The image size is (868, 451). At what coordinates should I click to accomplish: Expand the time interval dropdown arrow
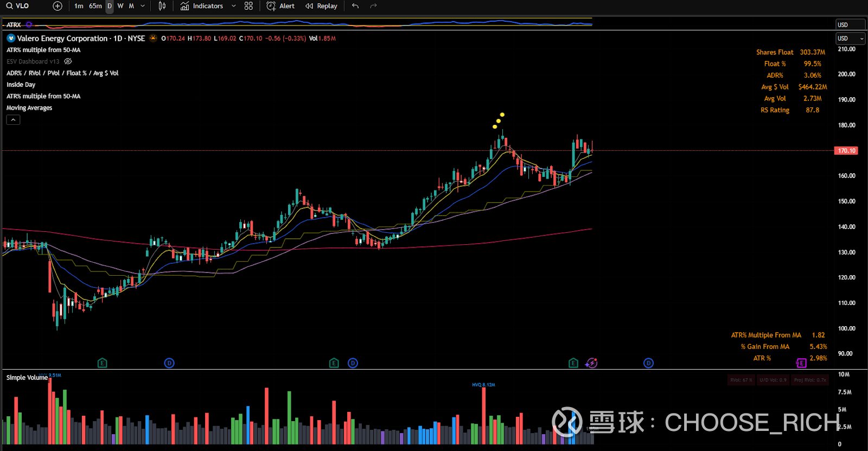pos(143,6)
